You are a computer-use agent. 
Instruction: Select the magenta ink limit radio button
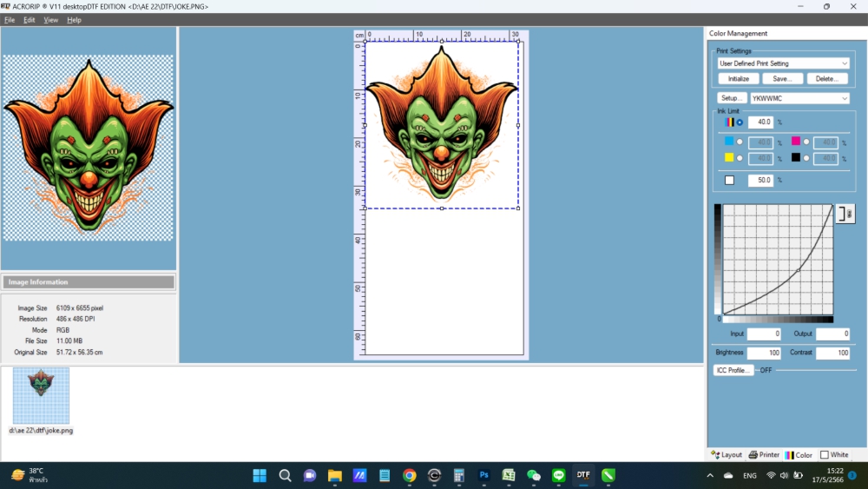pos(806,142)
